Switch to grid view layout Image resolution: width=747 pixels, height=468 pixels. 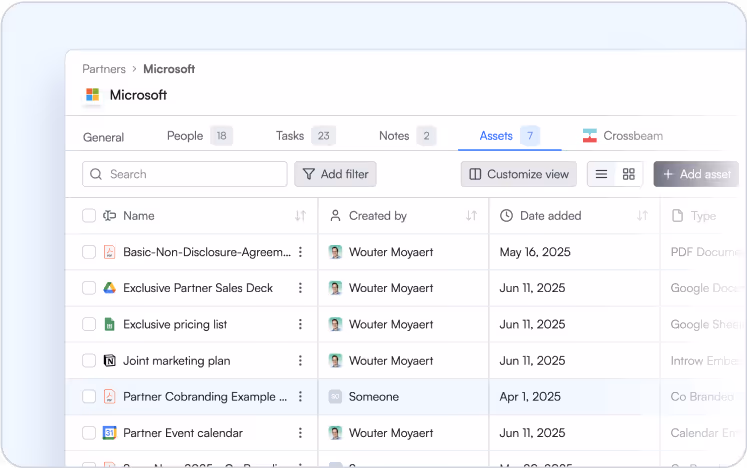[628, 174]
